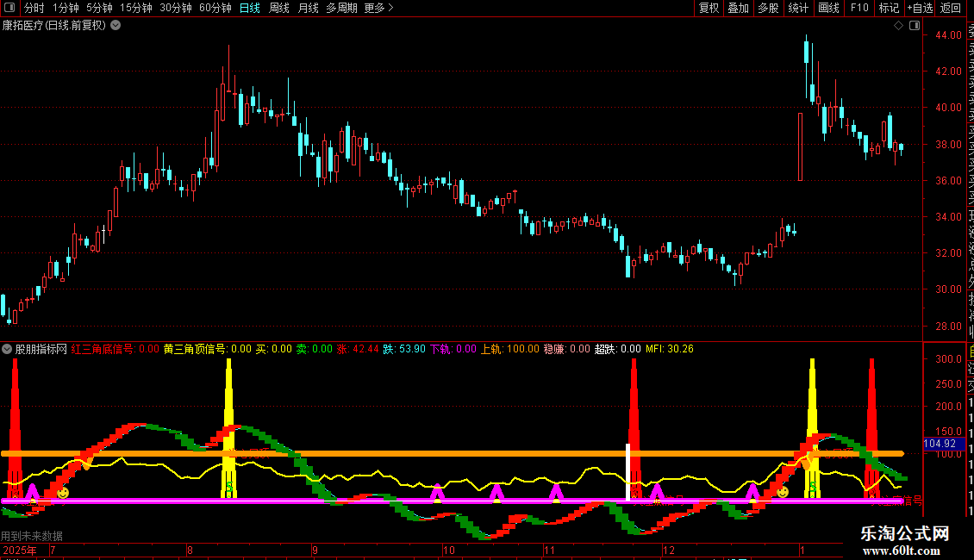Image resolution: width=974 pixels, height=560 pixels.
Task: Add the stock via +自选
Action: 920,8
